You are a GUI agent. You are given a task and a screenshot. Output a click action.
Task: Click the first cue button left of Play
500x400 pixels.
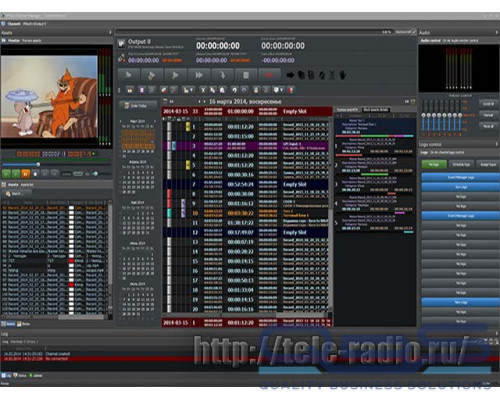coord(128,75)
